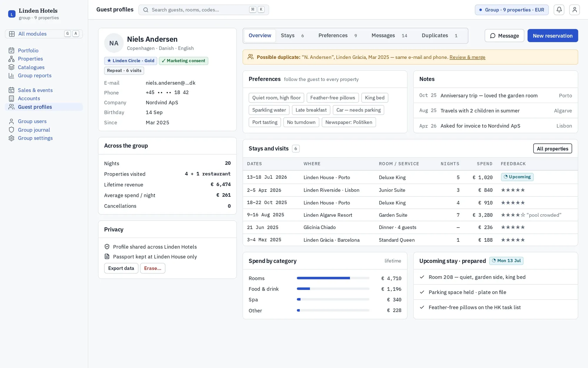This screenshot has width=588, height=368.
Task: Open the Messages tab
Action: pos(389,36)
